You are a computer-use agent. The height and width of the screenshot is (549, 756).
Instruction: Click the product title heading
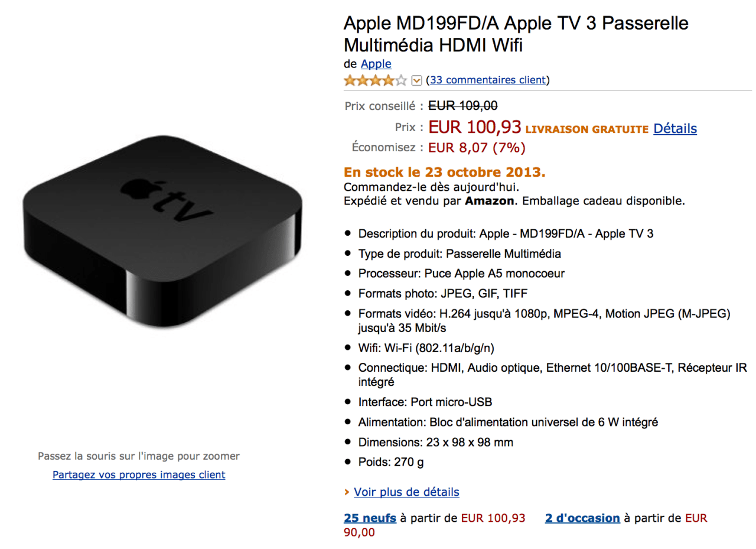pos(516,34)
